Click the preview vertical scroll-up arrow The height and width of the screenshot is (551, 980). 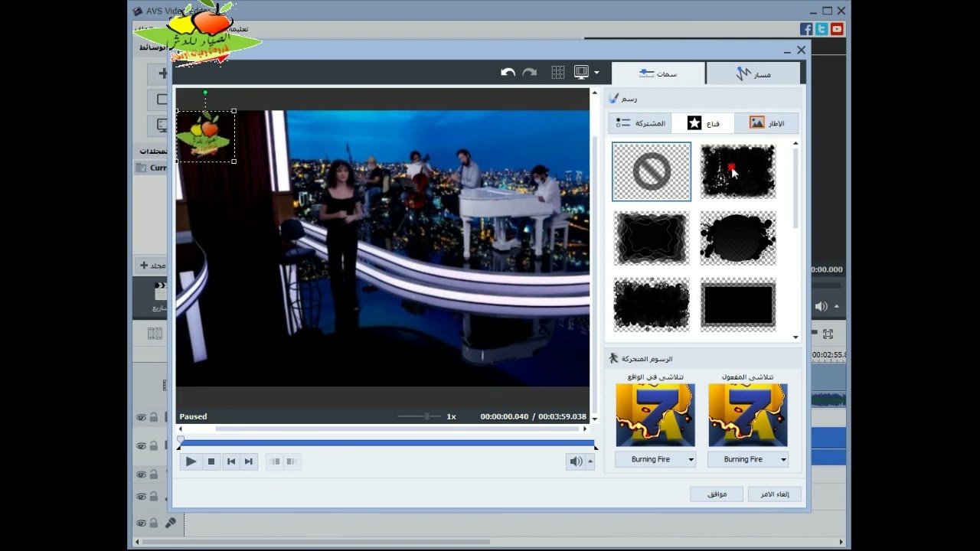coord(595,93)
